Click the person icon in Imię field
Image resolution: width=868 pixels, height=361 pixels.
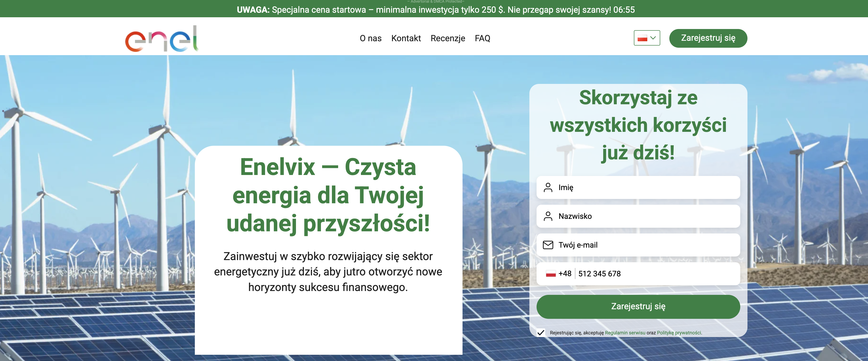click(x=548, y=187)
